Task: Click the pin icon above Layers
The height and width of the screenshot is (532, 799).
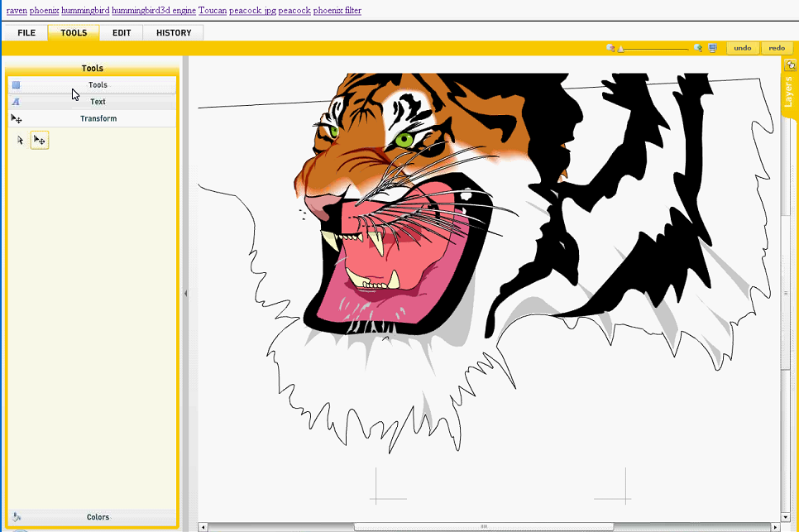Action: (x=790, y=65)
